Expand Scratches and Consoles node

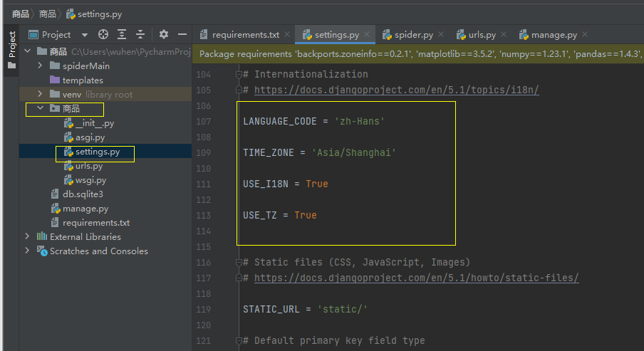tap(28, 251)
